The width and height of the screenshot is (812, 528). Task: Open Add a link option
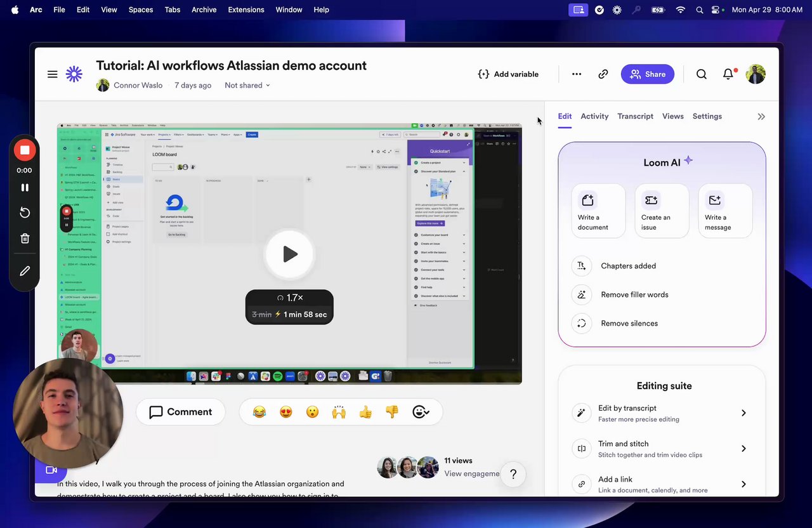662,484
